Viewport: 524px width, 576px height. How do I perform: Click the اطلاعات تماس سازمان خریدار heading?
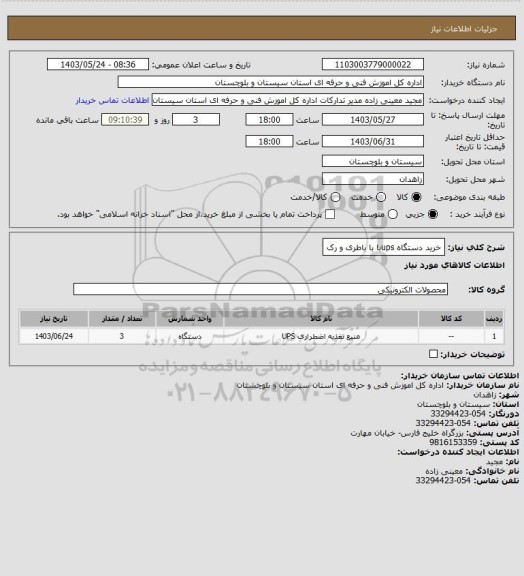pos(460,375)
